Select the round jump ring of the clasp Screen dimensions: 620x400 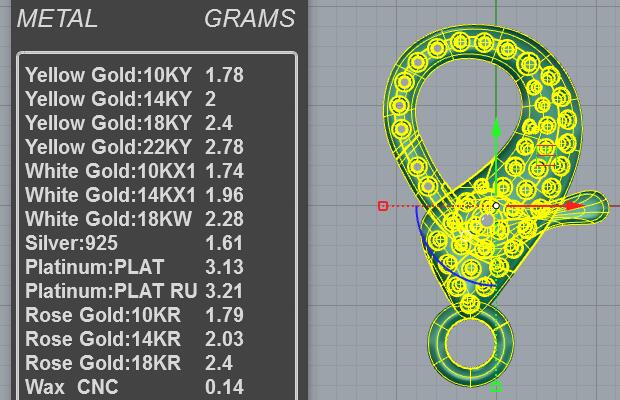click(470, 344)
